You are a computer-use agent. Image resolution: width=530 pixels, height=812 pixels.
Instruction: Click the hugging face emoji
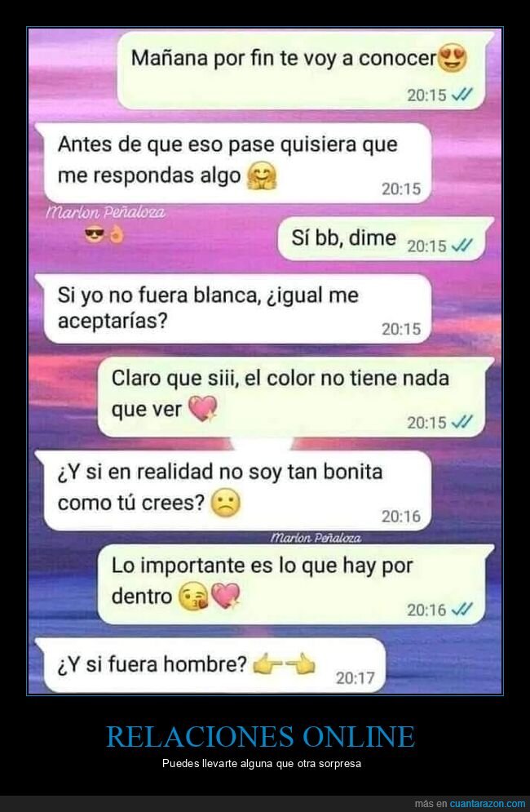pos(262,176)
